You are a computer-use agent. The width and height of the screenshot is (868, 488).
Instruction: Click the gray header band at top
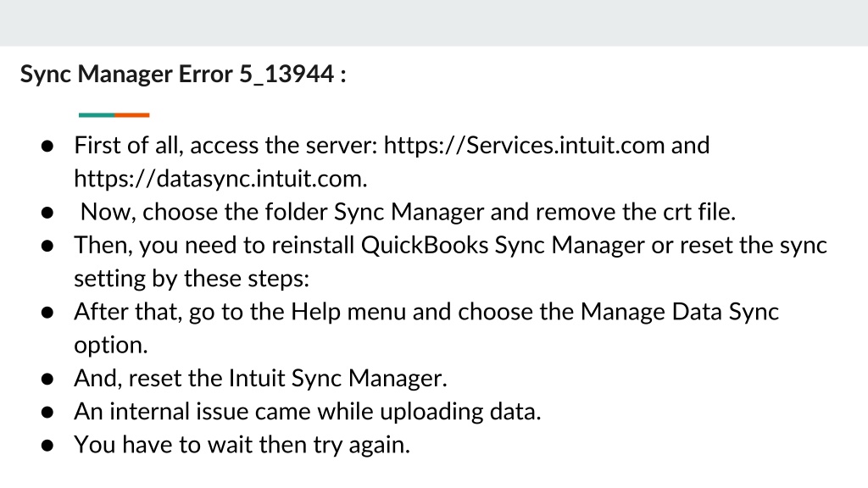434,23
